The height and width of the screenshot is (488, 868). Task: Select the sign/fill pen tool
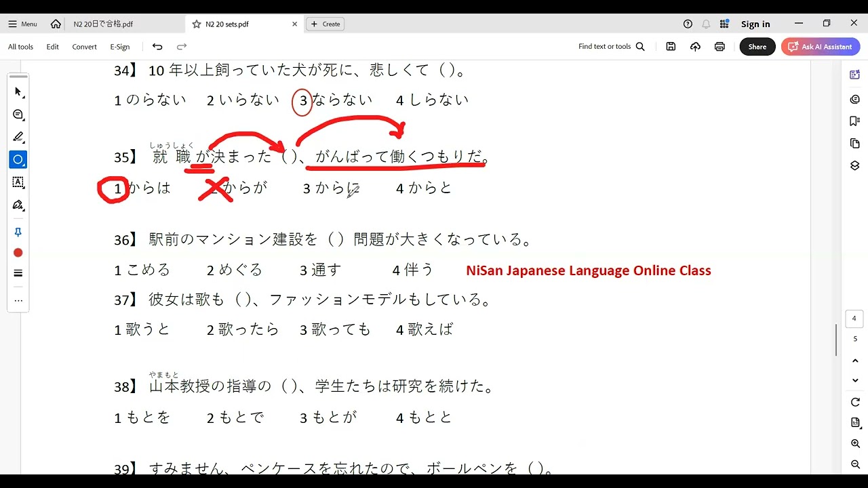[18, 205]
